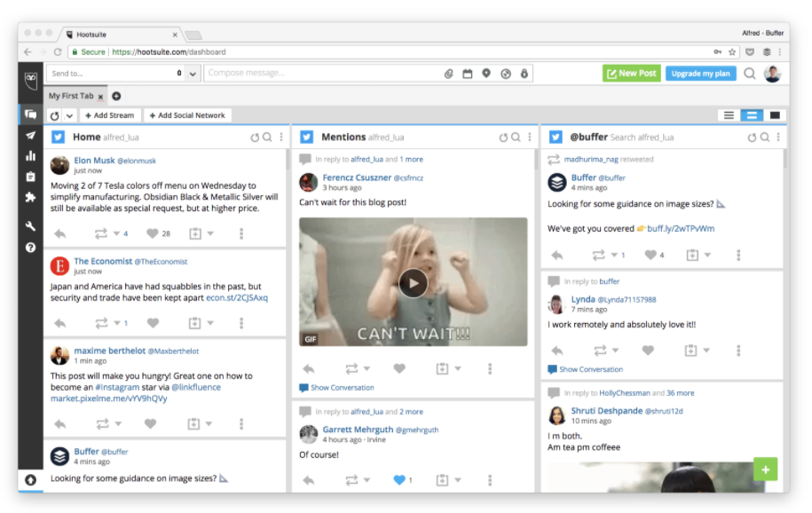Click Upgrade my plan button
Image resolution: width=812 pixels, height=513 pixels.
[700, 74]
